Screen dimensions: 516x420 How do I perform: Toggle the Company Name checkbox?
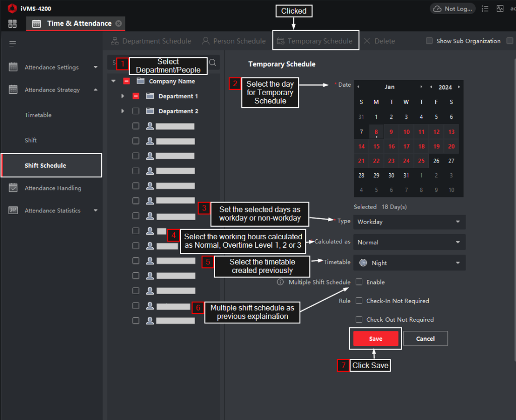(x=126, y=81)
